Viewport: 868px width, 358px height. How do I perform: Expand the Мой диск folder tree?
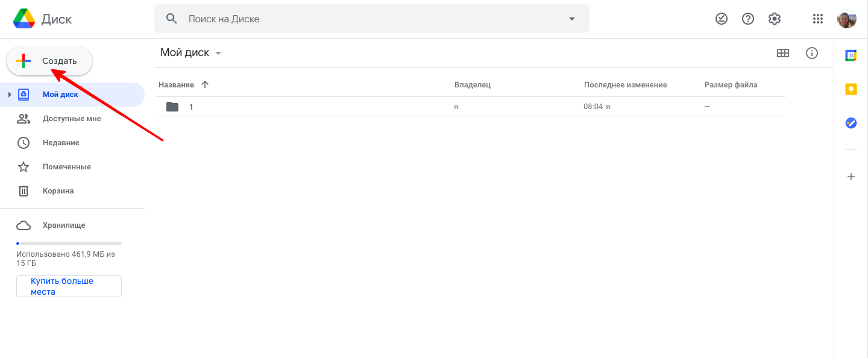click(x=10, y=95)
